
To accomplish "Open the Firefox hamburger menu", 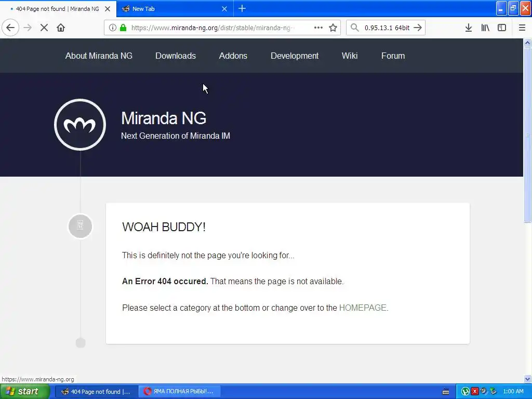I will [x=522, y=28].
